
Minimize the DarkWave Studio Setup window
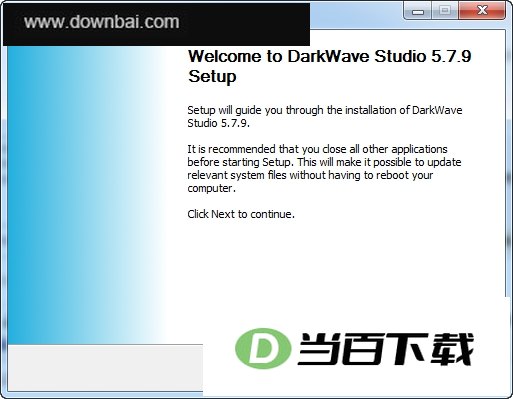tap(417, 11)
